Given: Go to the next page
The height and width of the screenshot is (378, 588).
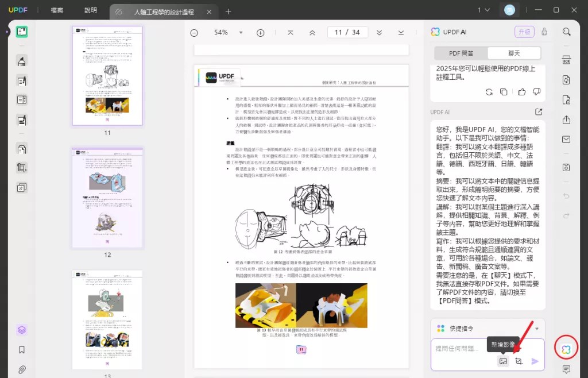Looking at the screenshot, I should click(x=379, y=33).
